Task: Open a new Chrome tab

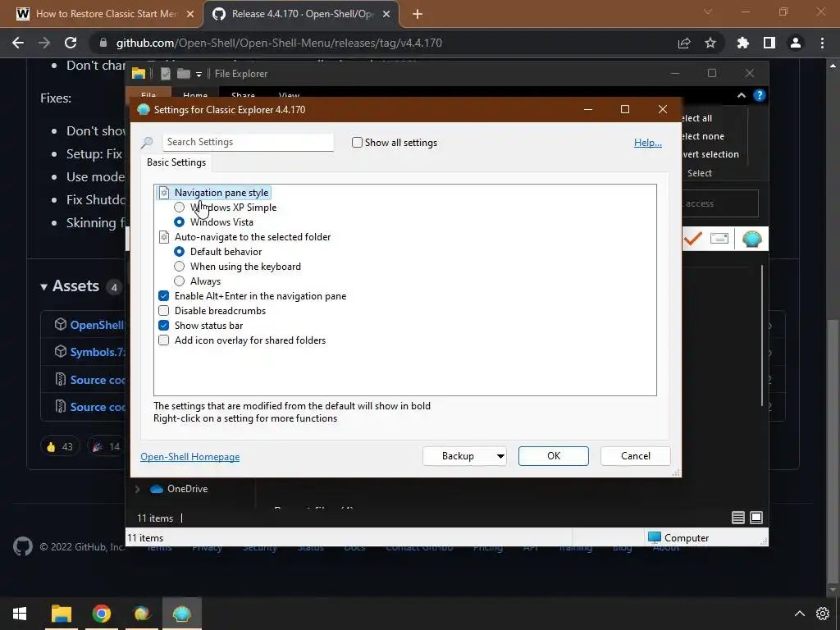Action: tap(418, 15)
